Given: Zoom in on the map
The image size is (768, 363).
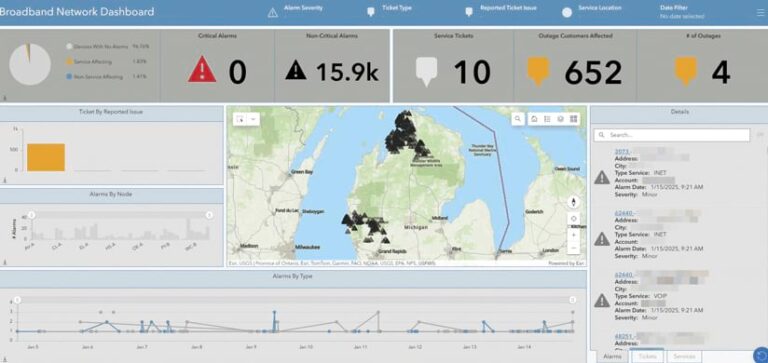Looking at the screenshot, I should coord(574,235).
